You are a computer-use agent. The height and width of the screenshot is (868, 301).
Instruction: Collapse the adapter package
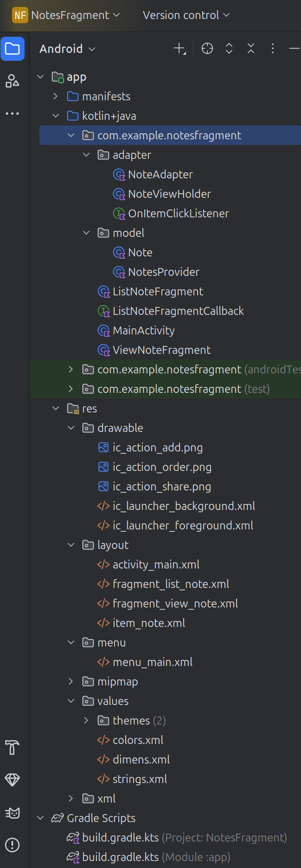coord(86,155)
